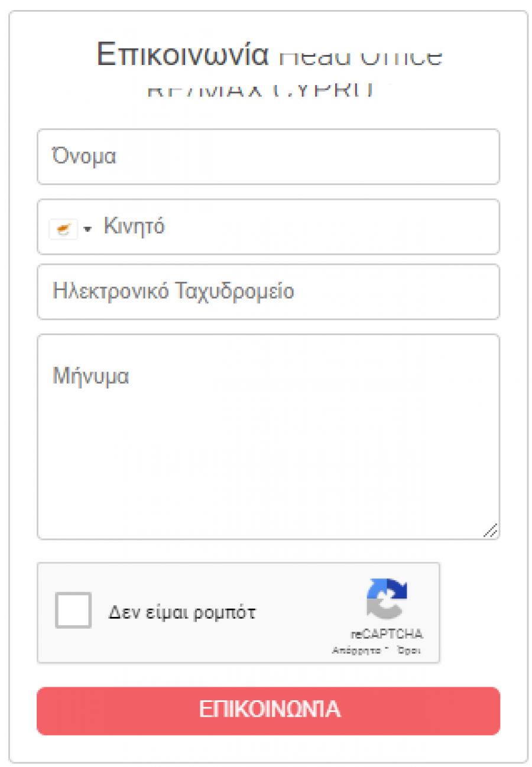This screenshot has height=767, width=532.
Task: Focus the Ηλεκτρονικό Ταχυδρομείο field
Action: tap(268, 292)
